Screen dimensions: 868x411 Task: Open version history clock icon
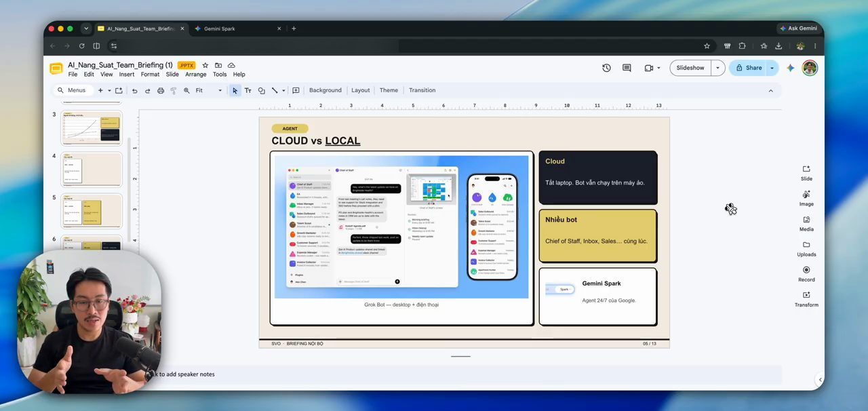pyautogui.click(x=606, y=68)
